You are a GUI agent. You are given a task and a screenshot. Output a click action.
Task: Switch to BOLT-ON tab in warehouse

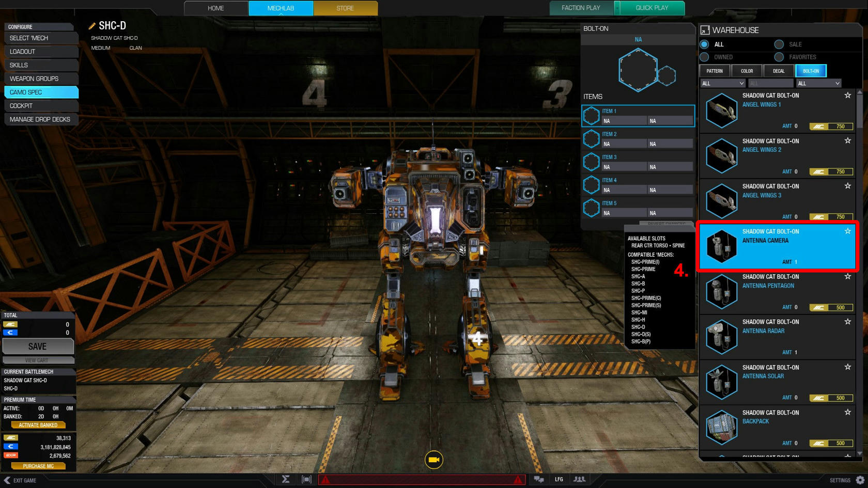811,71
